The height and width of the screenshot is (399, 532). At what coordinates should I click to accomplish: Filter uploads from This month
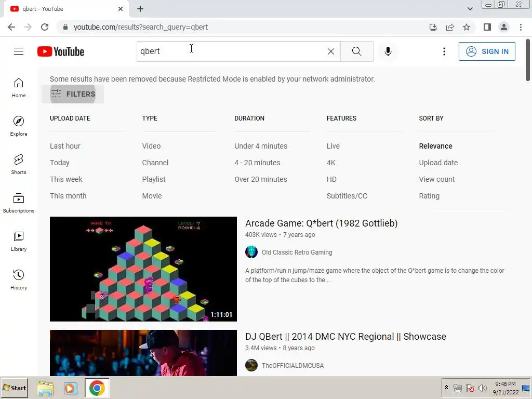click(68, 196)
